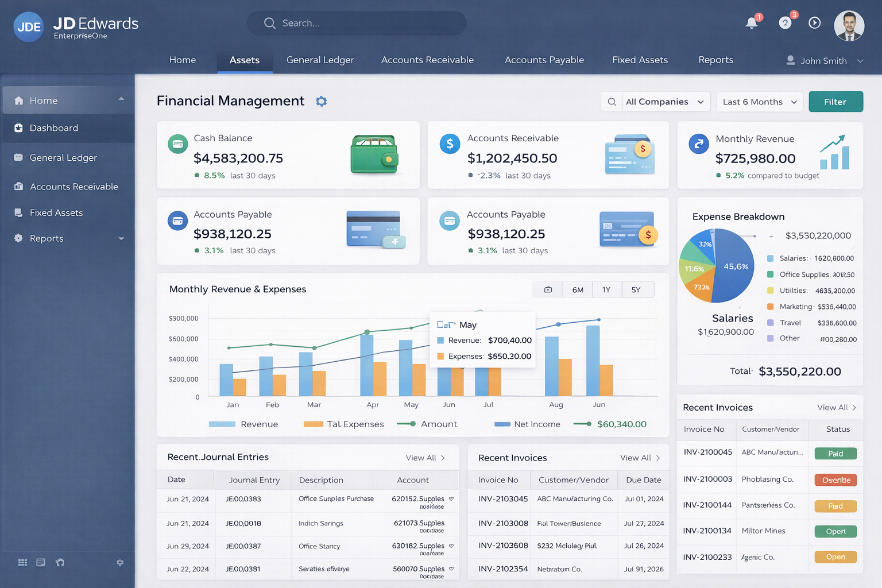The image size is (882, 588).
Task: Click the notification bell icon
Action: [751, 23]
